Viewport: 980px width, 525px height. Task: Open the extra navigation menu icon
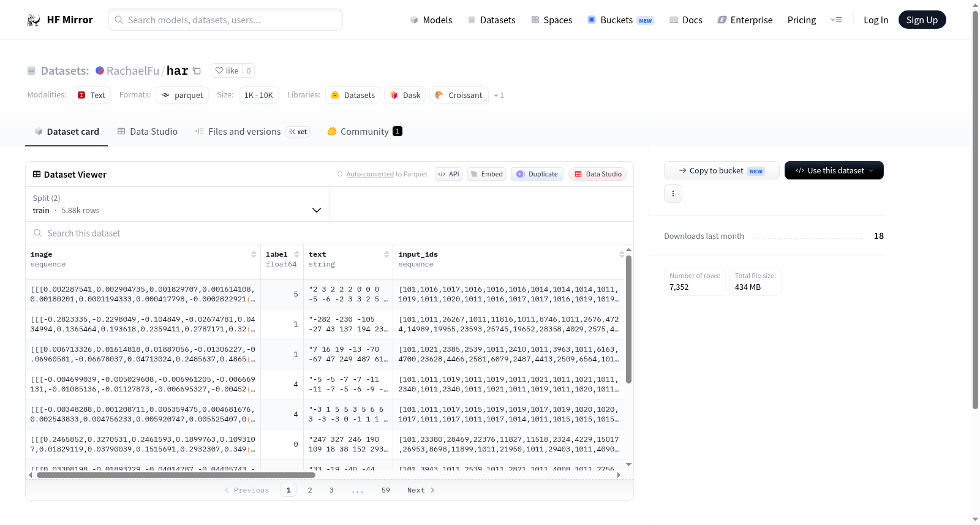[836, 20]
